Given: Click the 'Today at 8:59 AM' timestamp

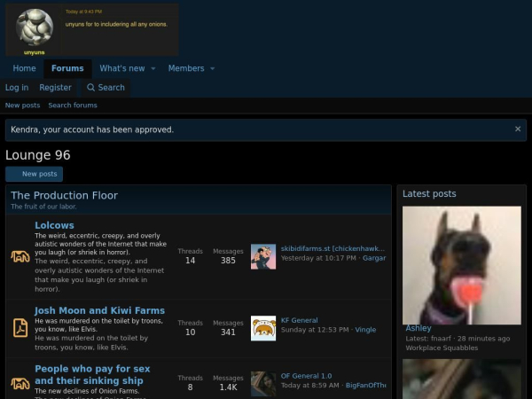Looking at the screenshot, I should tap(309, 385).
